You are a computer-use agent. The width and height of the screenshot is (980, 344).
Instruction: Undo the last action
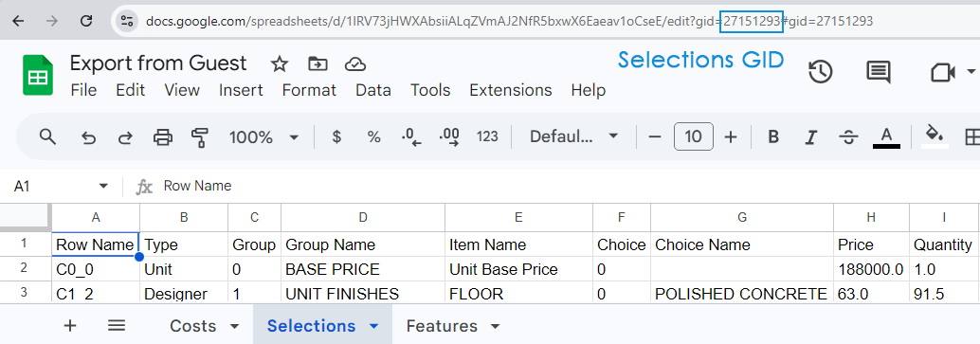pos(89,136)
